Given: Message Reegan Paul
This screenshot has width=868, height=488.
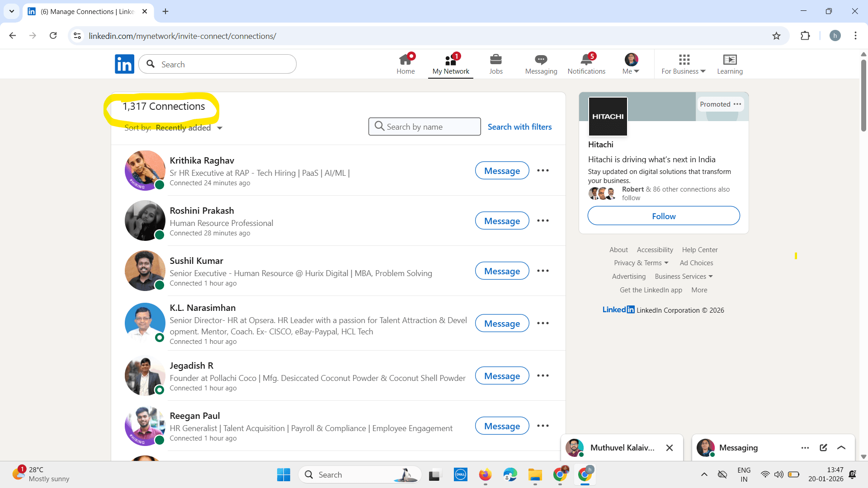Looking at the screenshot, I should click(x=502, y=426).
